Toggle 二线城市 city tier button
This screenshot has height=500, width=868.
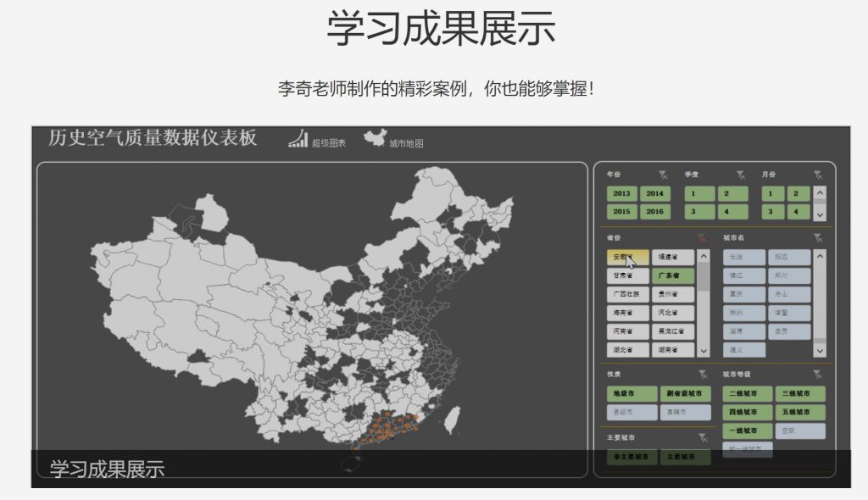pos(748,394)
